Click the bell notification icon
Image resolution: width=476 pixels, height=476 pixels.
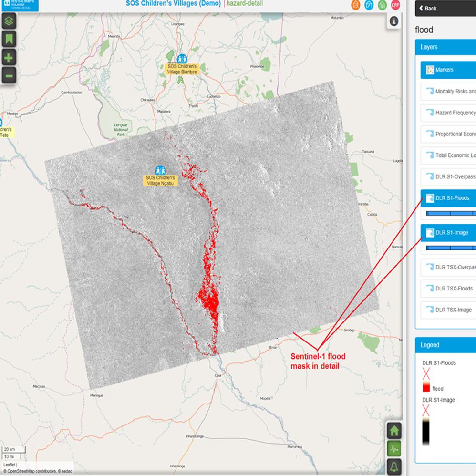click(x=394, y=466)
